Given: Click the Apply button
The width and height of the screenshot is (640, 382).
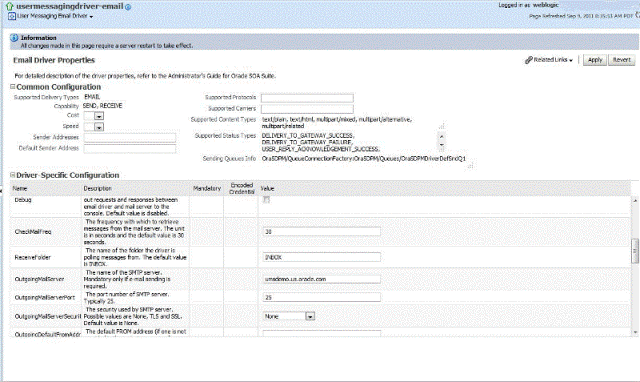Looking at the screenshot, I should pyautogui.click(x=595, y=60).
